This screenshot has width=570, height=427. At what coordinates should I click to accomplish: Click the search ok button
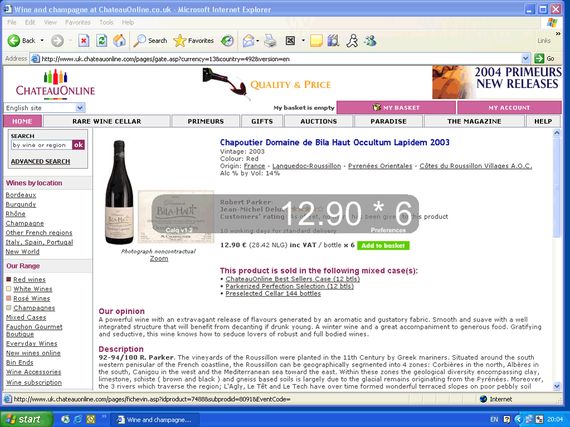(x=79, y=145)
